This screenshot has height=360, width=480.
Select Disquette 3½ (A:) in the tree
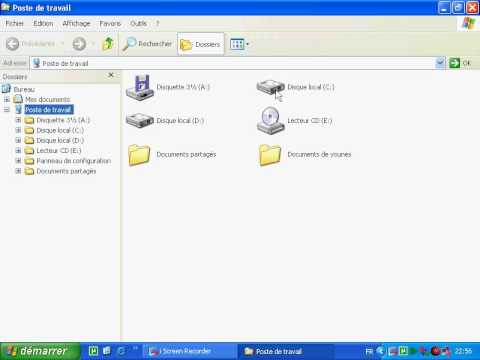63,120
